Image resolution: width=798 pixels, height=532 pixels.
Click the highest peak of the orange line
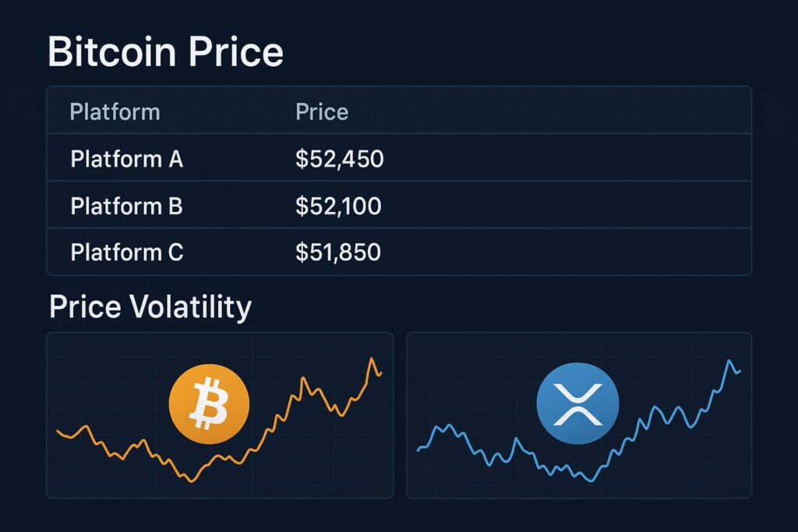pos(372,358)
